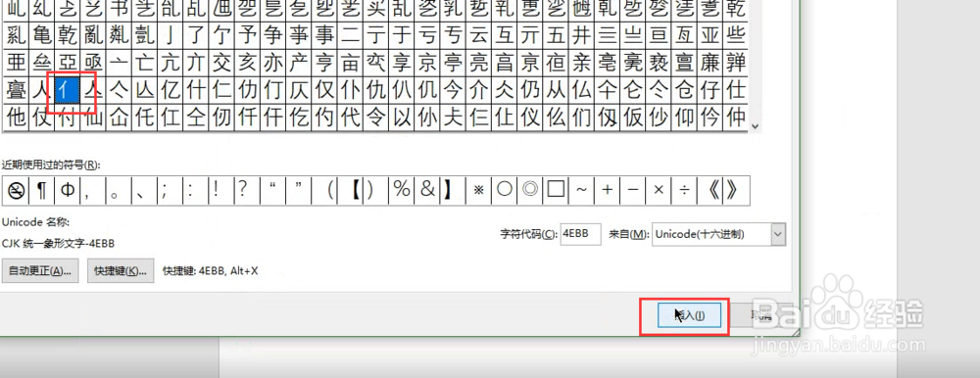Click the 快捷键(K)... button
Viewport: 980px width, 378px height.
click(120, 271)
